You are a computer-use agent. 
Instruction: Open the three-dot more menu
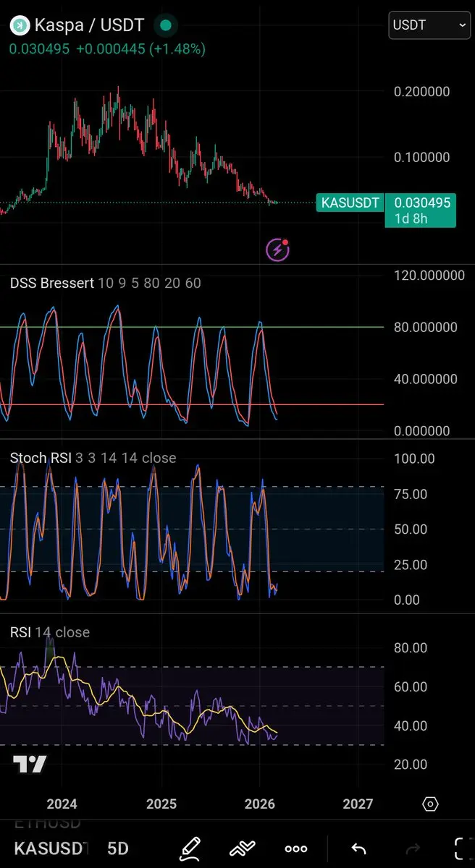click(x=296, y=848)
